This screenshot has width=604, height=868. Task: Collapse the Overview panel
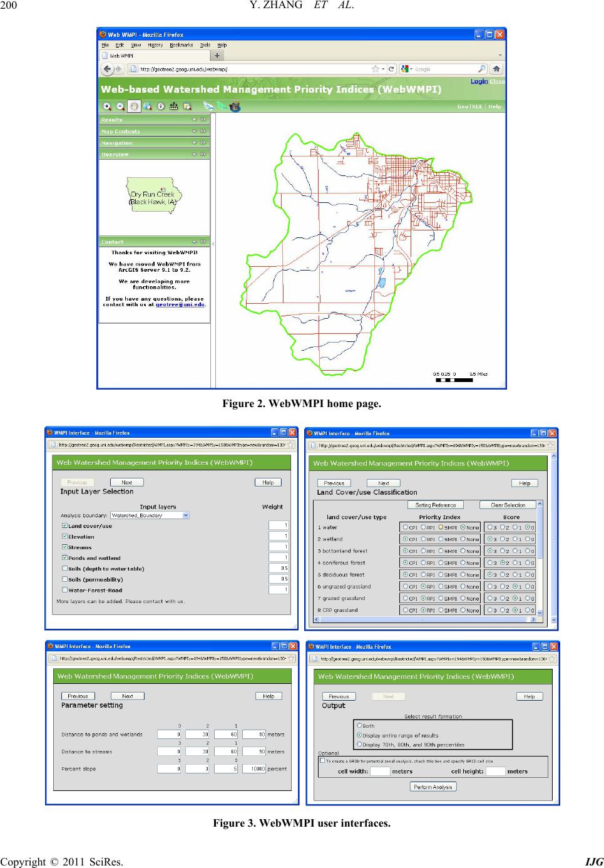pos(194,154)
